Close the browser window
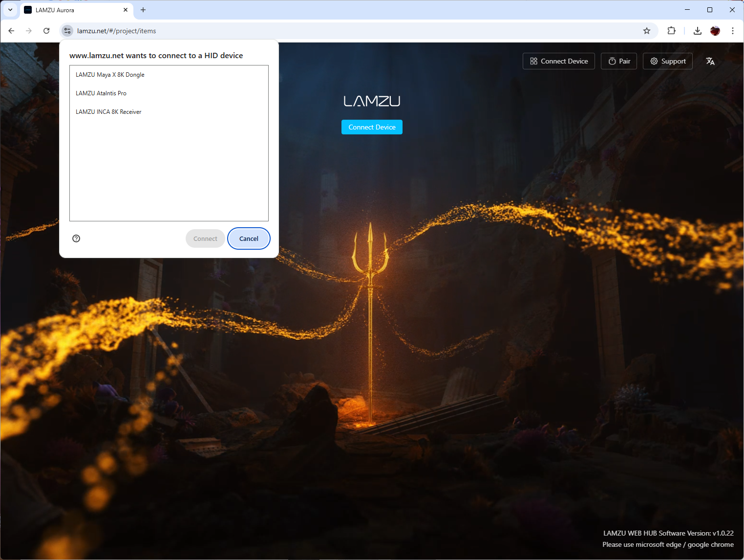 (x=732, y=10)
